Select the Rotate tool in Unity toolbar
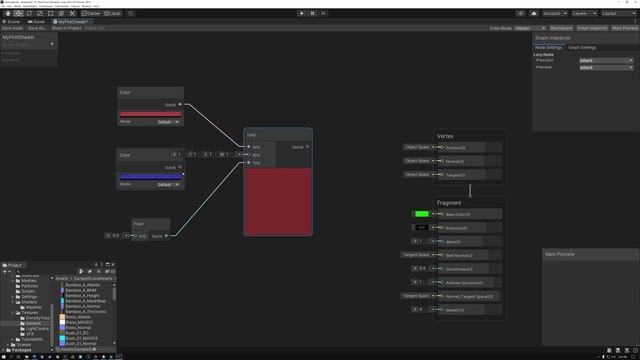 click(x=29, y=13)
